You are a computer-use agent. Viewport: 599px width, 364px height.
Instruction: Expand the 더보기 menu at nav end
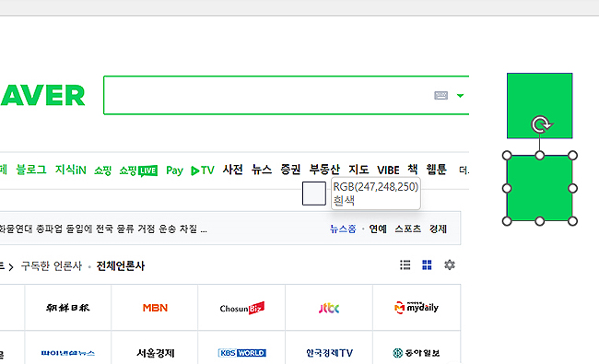click(464, 170)
